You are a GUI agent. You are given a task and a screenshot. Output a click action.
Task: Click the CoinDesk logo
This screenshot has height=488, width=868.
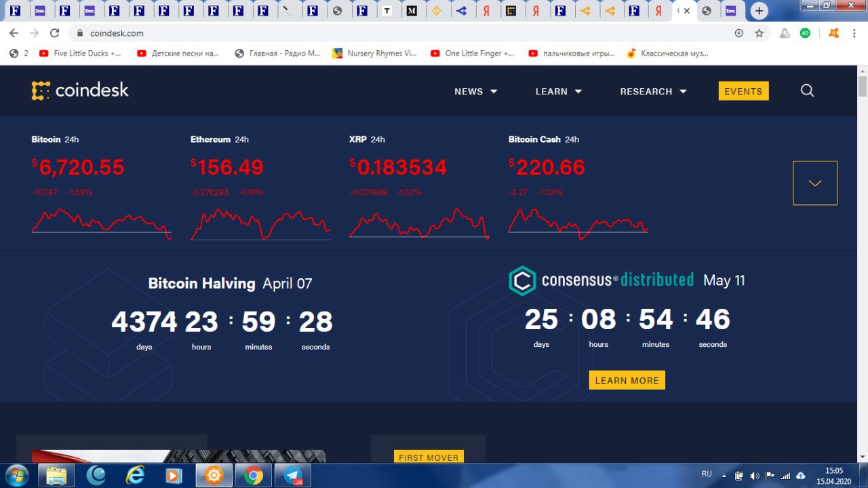[x=80, y=90]
